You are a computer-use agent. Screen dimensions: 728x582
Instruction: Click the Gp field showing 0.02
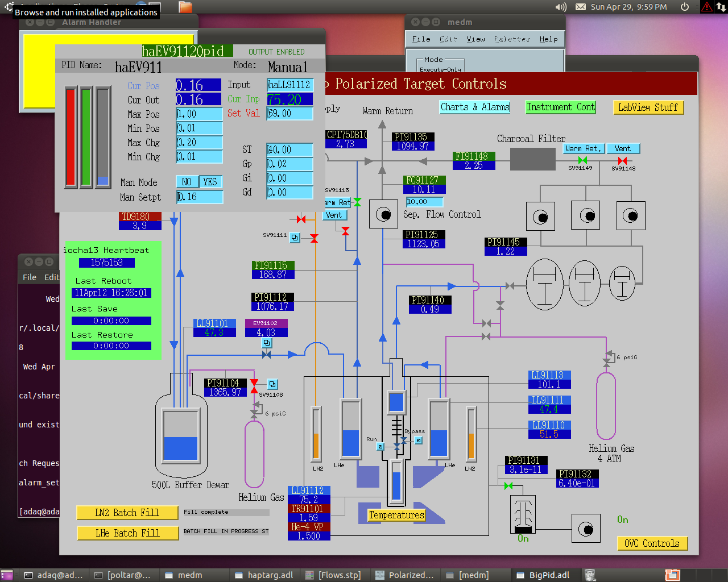290,164
